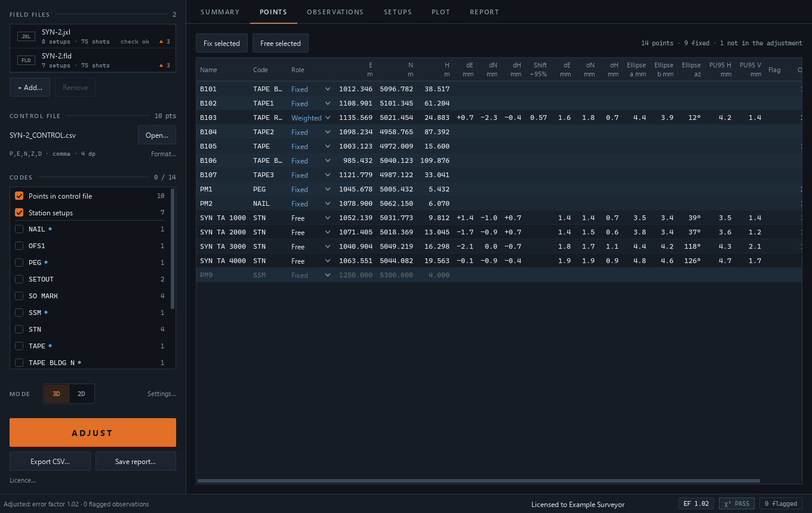Click the warning triangle for SYN-2.fld
Image resolution: width=812 pixels, height=513 pixels.
[161, 66]
